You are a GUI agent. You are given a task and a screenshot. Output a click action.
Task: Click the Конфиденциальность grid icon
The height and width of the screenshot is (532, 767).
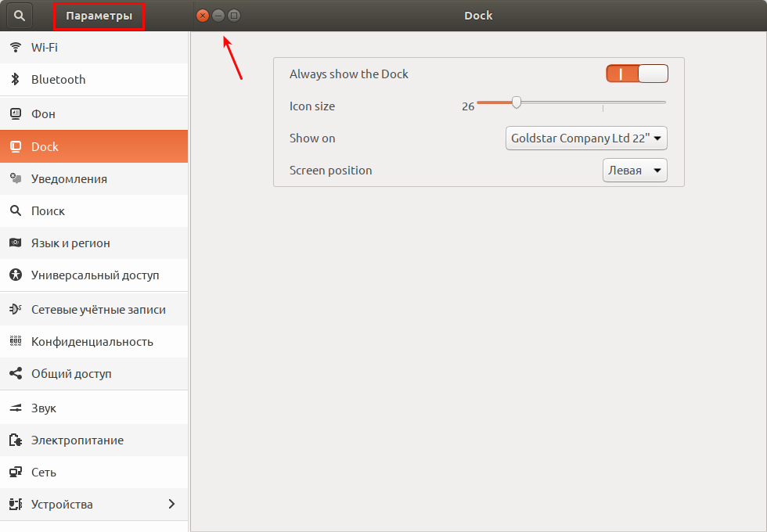(16, 341)
